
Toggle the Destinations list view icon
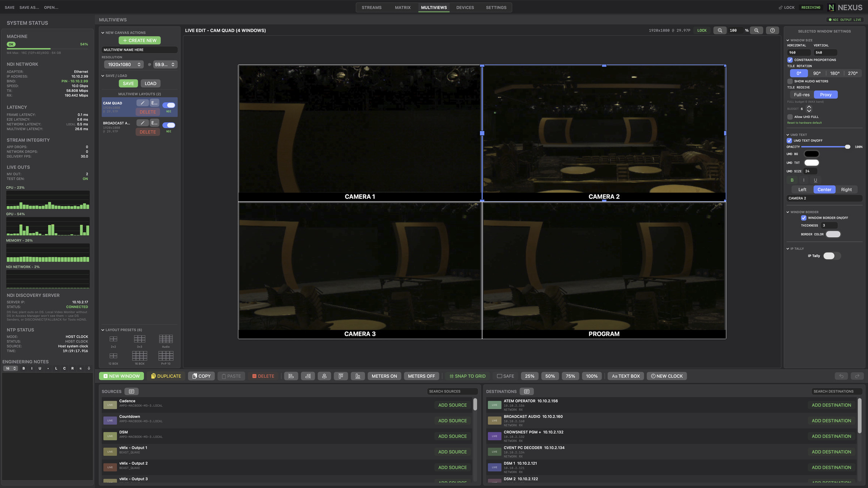pyautogui.click(x=527, y=391)
